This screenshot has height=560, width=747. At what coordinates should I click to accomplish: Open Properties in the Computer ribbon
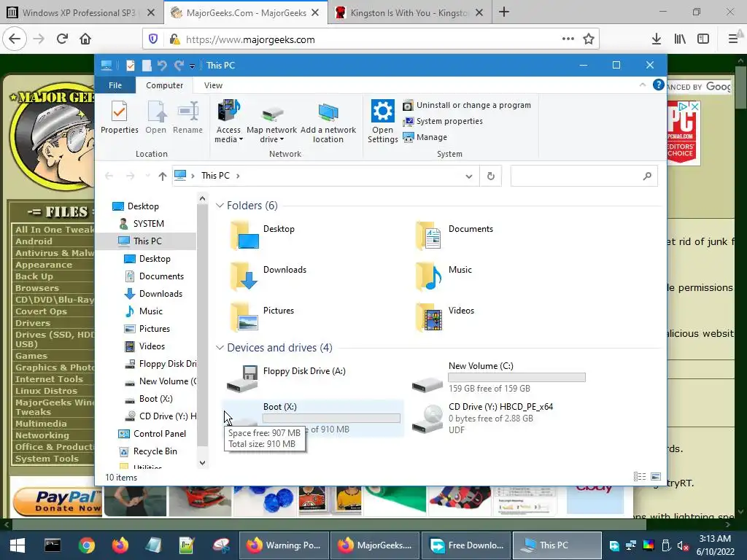pyautogui.click(x=119, y=117)
